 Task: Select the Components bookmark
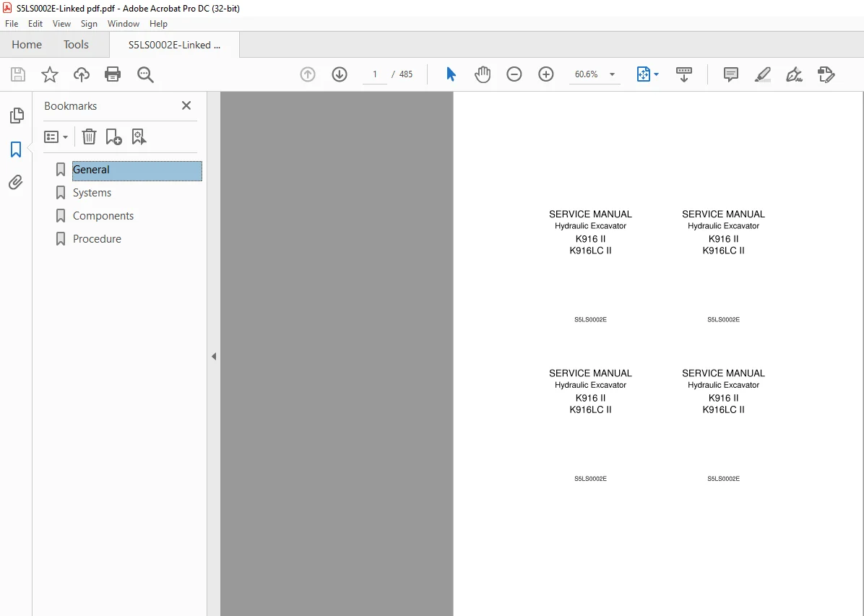click(x=103, y=216)
